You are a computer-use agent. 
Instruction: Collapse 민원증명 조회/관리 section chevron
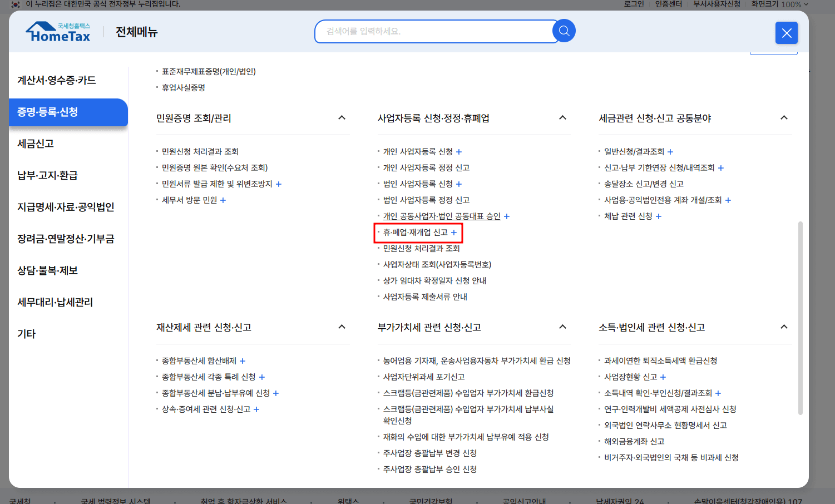tap(342, 117)
